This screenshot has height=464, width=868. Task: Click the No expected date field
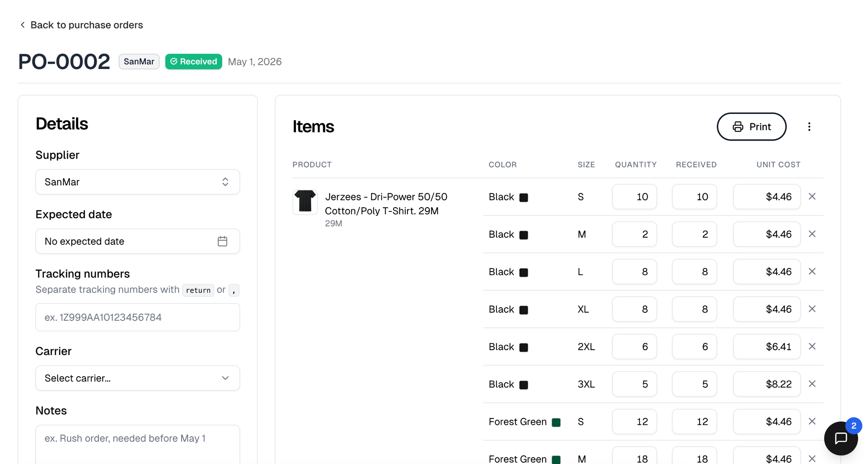(x=138, y=241)
